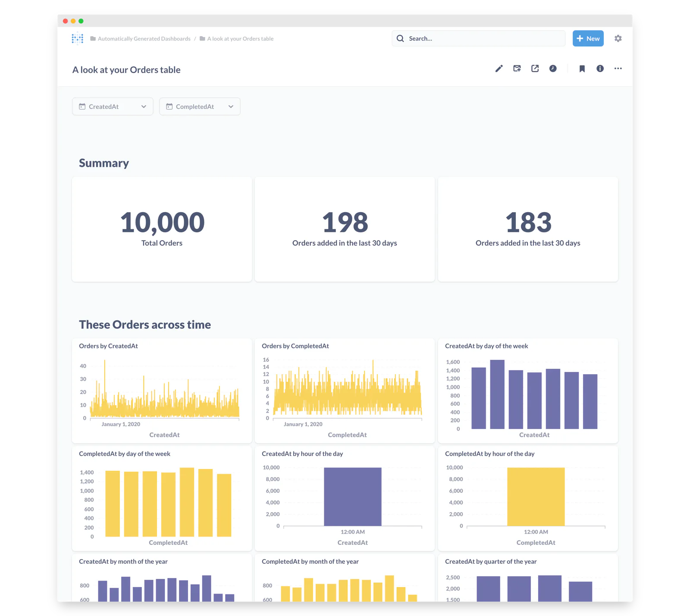690x616 pixels.
Task: Click the CreatedAt filter chevron arrow
Action: (144, 106)
